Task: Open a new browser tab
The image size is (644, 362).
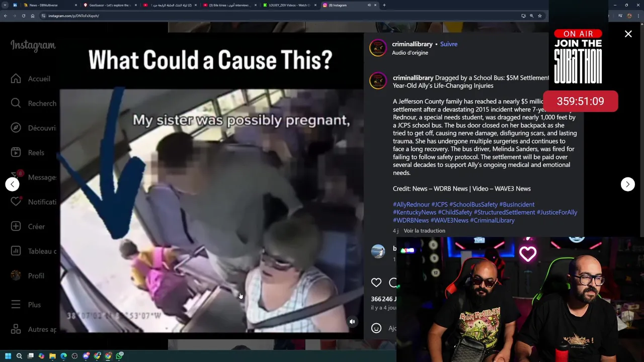Action: pyautogui.click(x=384, y=5)
